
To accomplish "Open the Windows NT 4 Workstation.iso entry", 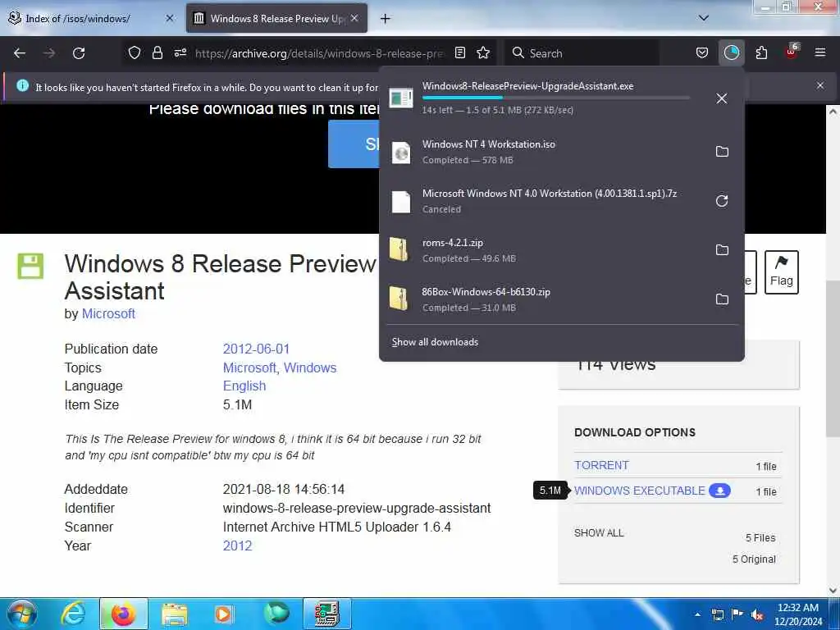I will point(546,152).
